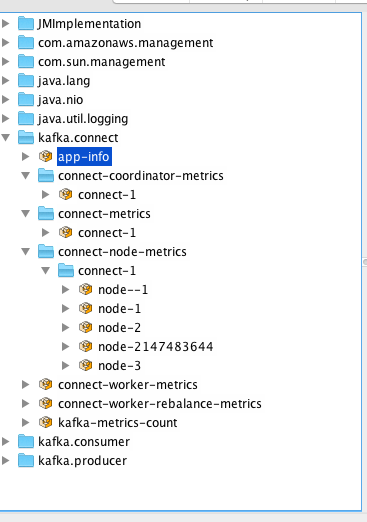Click the node-1 MBean icon

86,308
